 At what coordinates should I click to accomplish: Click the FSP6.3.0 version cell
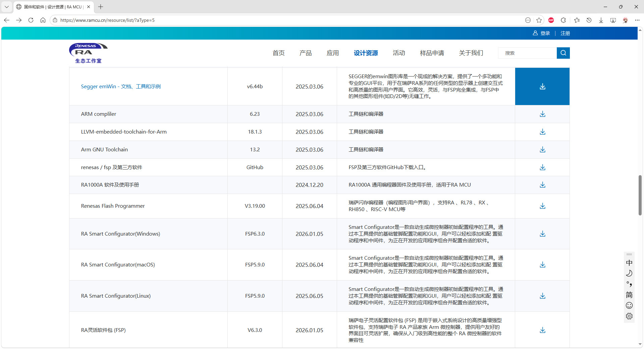(x=255, y=234)
